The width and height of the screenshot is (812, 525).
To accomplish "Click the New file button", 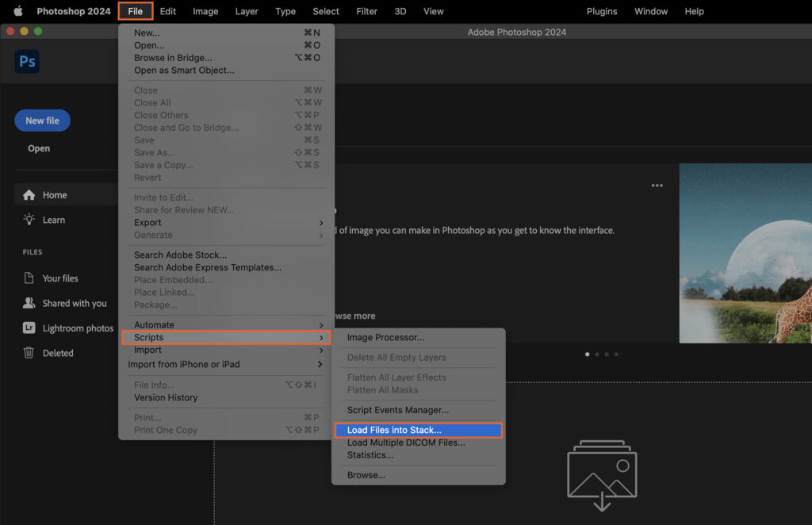I will click(42, 120).
